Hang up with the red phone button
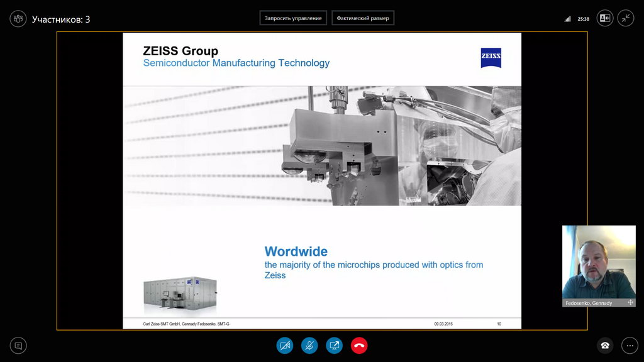The width and height of the screenshot is (644, 362). [x=359, y=345]
